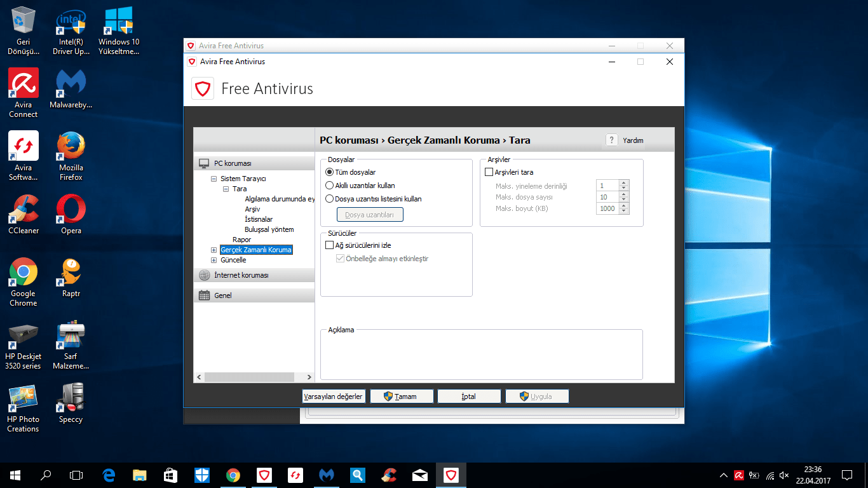Expand Gerçek Zamanlı Koruma node
The image size is (868, 488).
[x=214, y=250]
